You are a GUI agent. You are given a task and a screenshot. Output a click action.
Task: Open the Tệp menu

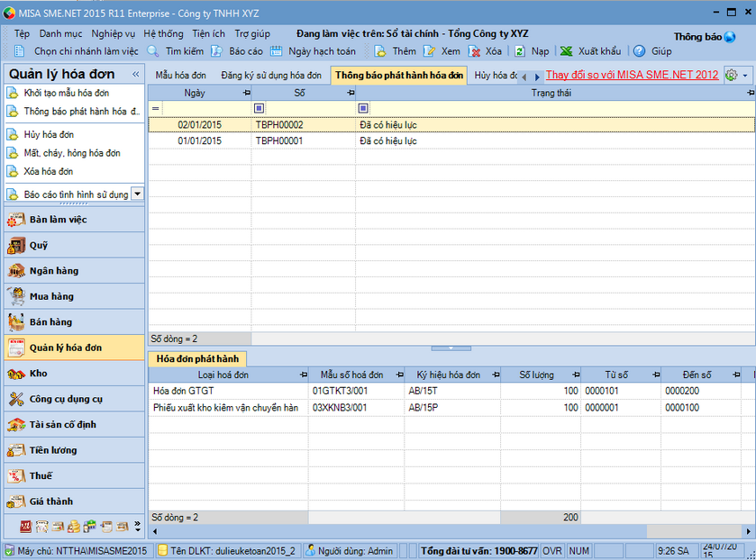point(22,33)
